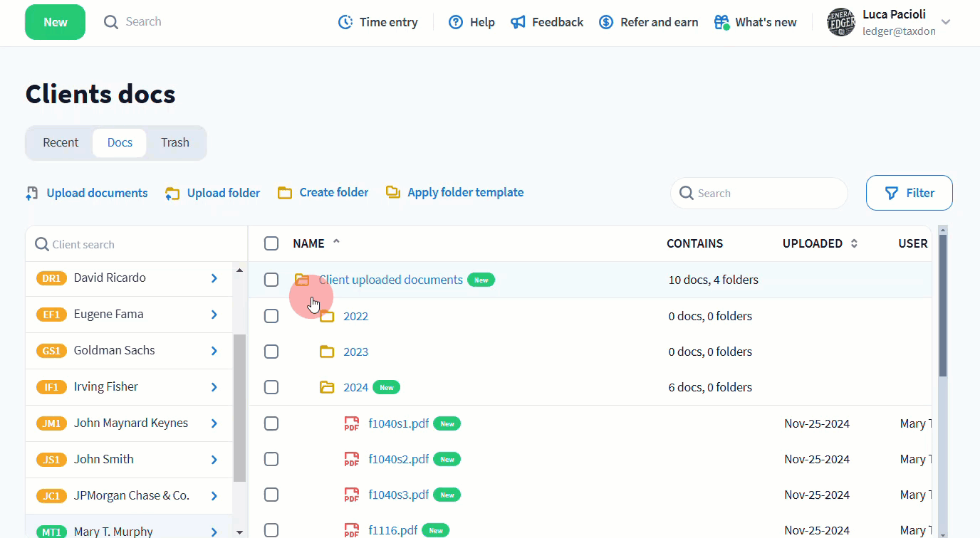Select the checkbox for f1040s2.pdf
Screen dimensions: 980x538
pyautogui.click(x=271, y=459)
